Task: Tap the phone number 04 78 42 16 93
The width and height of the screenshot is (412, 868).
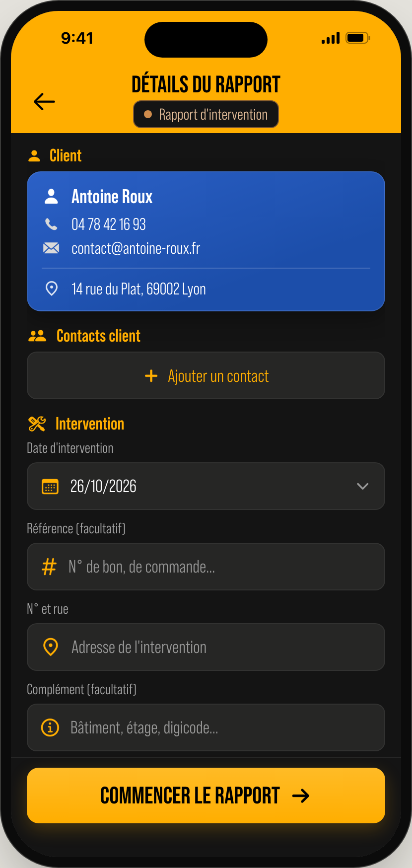Action: (x=109, y=224)
